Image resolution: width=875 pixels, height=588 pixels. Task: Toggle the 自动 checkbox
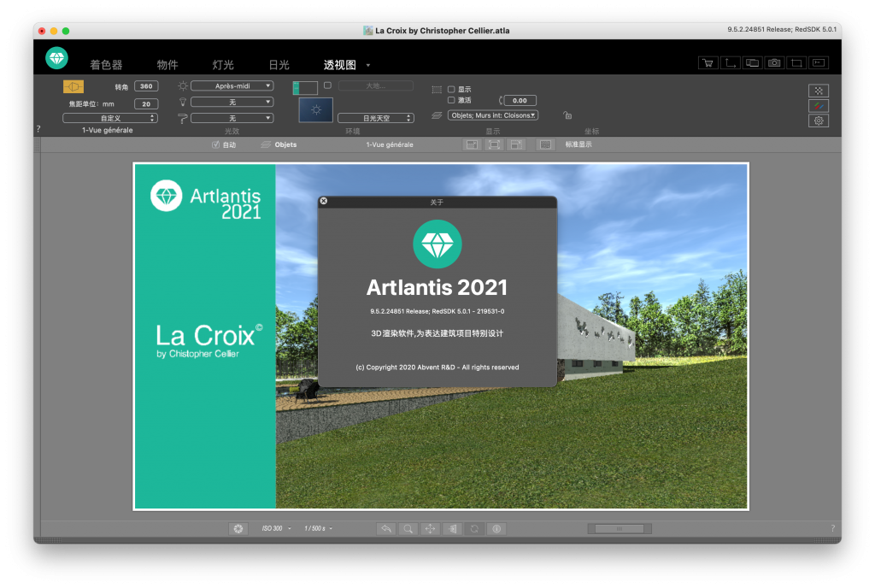pos(215,144)
